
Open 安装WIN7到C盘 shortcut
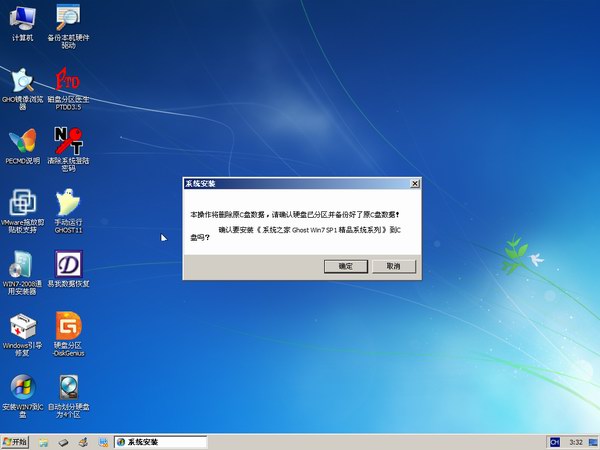tap(22, 388)
